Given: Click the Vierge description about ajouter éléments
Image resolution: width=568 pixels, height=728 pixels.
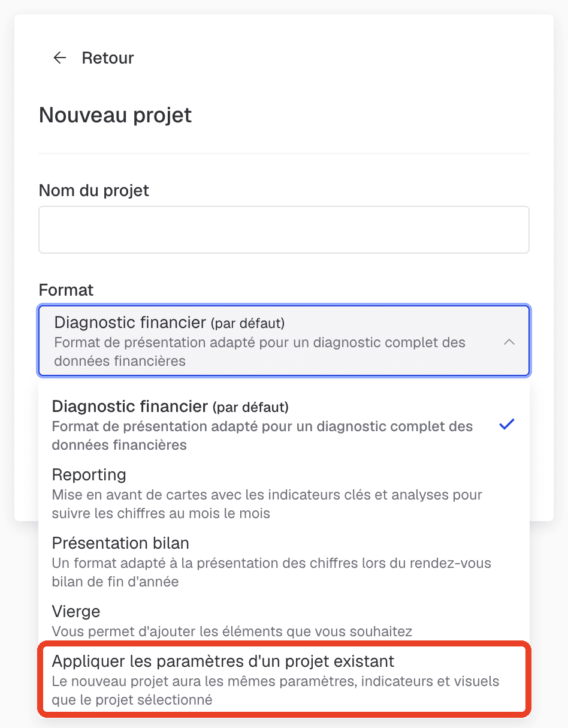Looking at the screenshot, I should 232,631.
